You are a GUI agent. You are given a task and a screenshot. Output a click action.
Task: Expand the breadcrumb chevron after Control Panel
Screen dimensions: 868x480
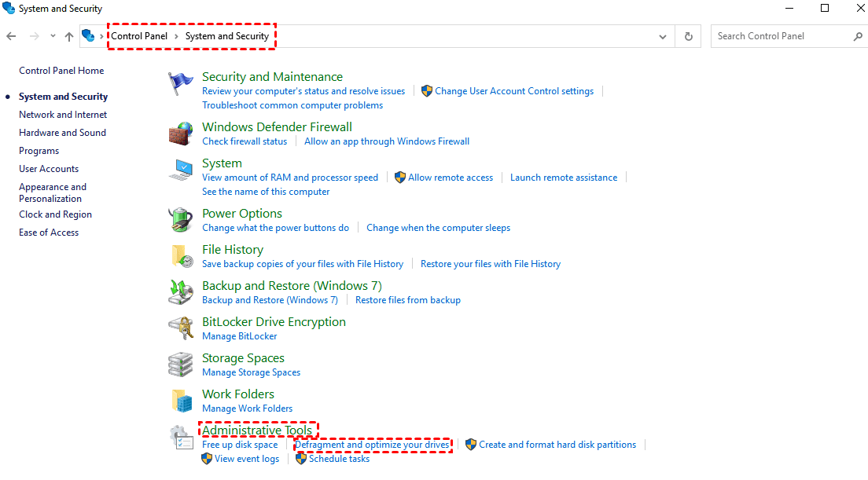pos(177,36)
